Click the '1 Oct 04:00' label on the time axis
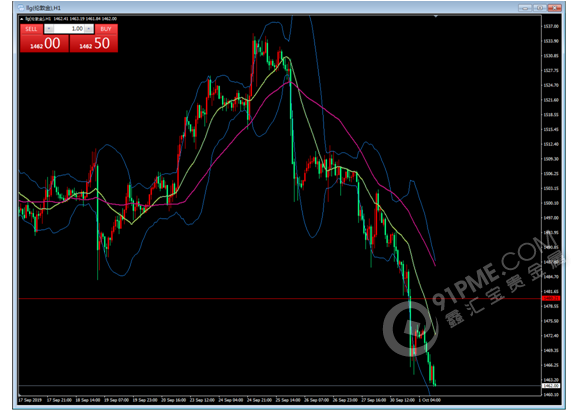The width and height of the screenshot is (584, 413). [x=429, y=400]
